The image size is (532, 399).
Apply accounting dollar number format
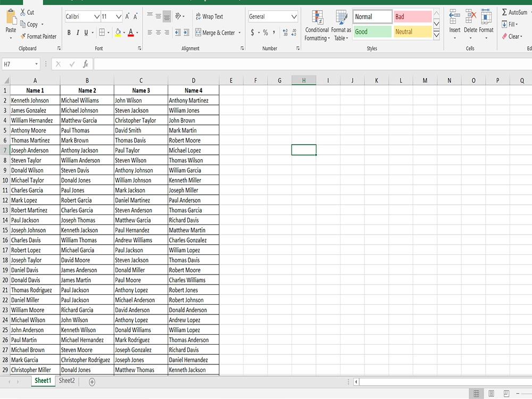(252, 32)
